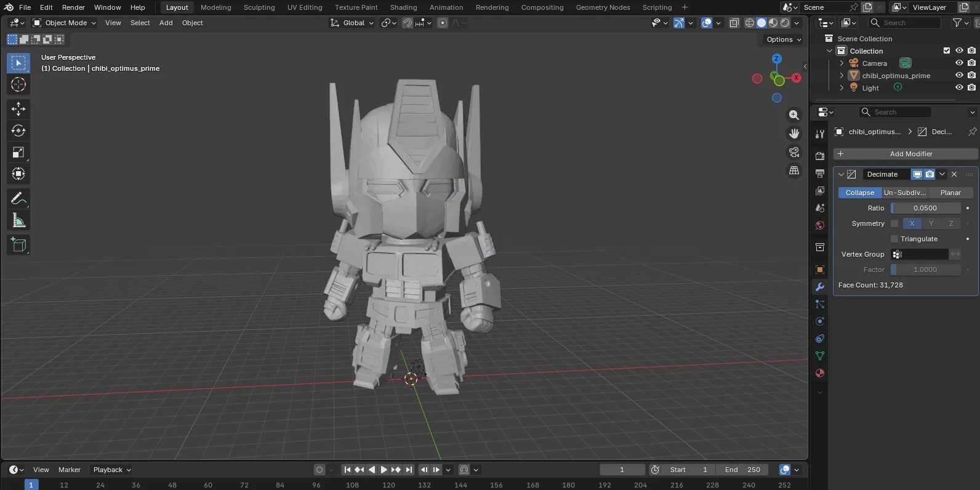980x490 pixels.
Task: Open the File menu
Action: [25, 7]
